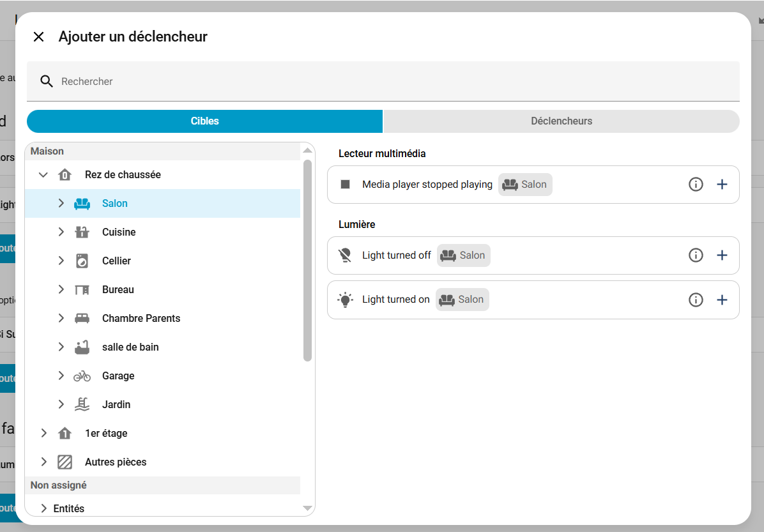
Task: Add the Light turned on trigger with plus
Action: 722,300
